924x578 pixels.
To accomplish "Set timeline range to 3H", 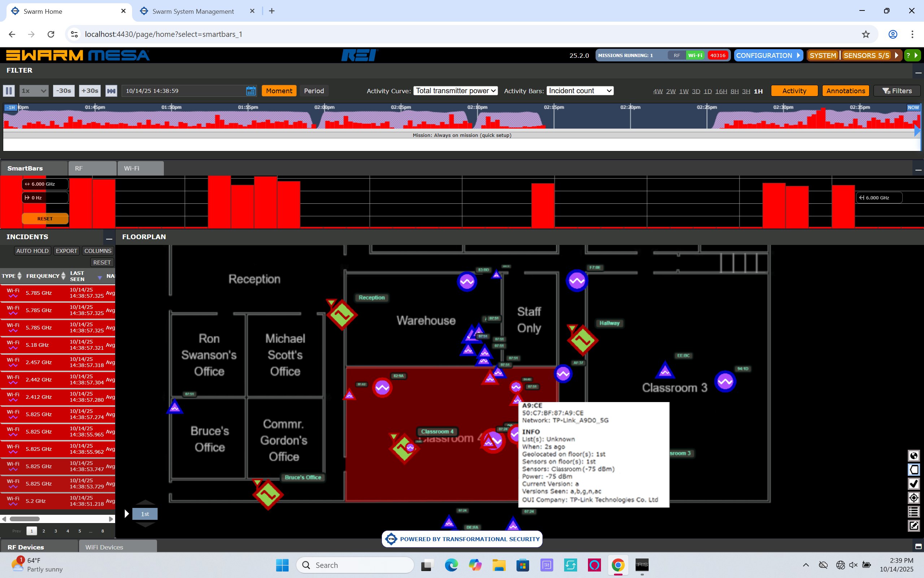I will 746,91.
